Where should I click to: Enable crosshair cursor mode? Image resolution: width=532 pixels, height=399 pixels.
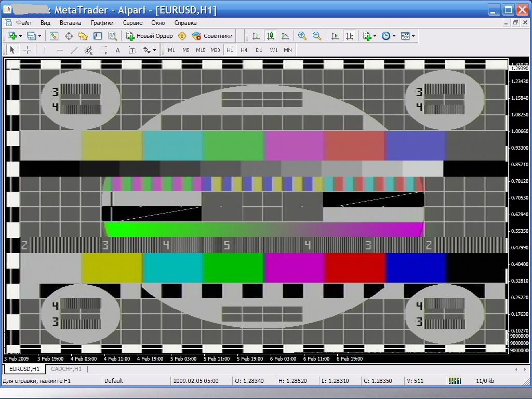point(27,50)
